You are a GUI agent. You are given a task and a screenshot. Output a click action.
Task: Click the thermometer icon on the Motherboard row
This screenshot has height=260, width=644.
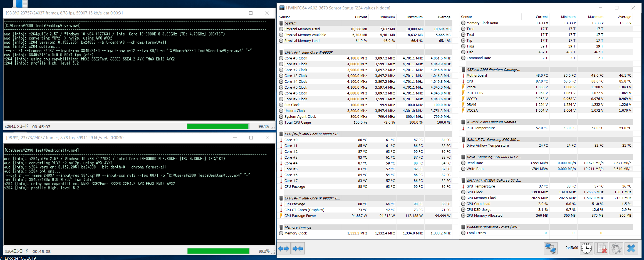(463, 76)
